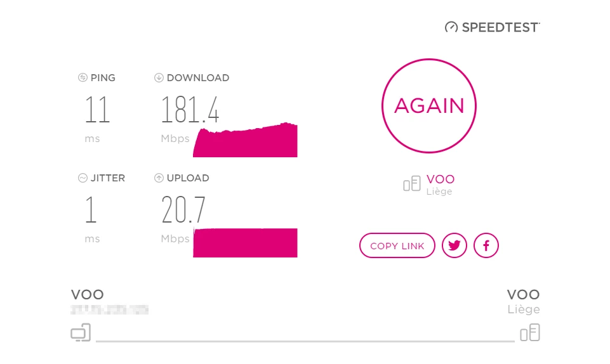Click the download speed graph
This screenshot has height=364, width=610.
(245, 140)
